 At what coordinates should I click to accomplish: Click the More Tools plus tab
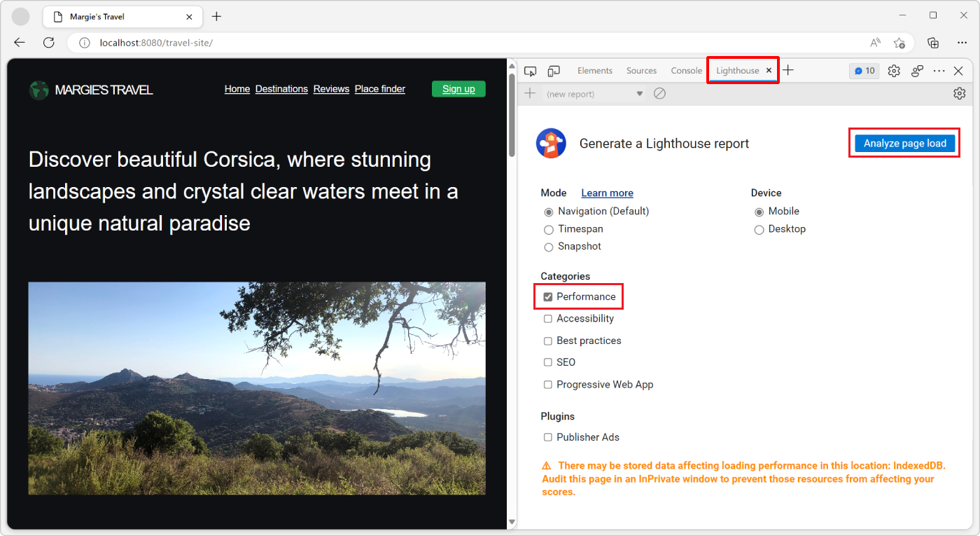788,70
